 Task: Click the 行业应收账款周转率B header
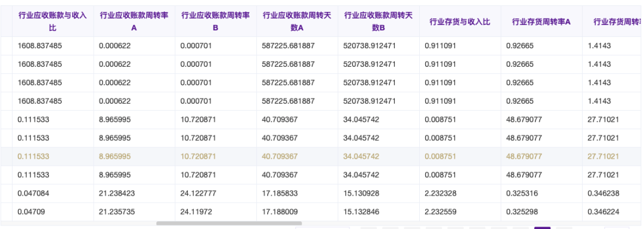point(216,21)
